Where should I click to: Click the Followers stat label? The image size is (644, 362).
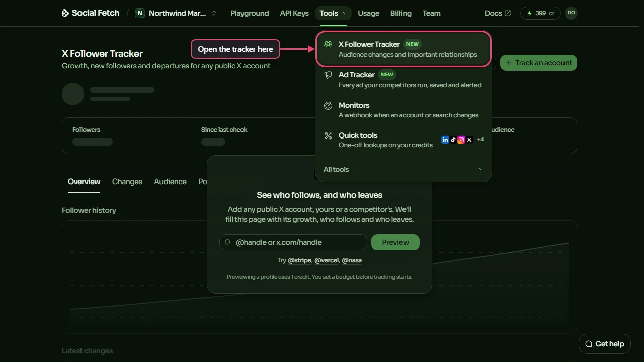(87, 130)
